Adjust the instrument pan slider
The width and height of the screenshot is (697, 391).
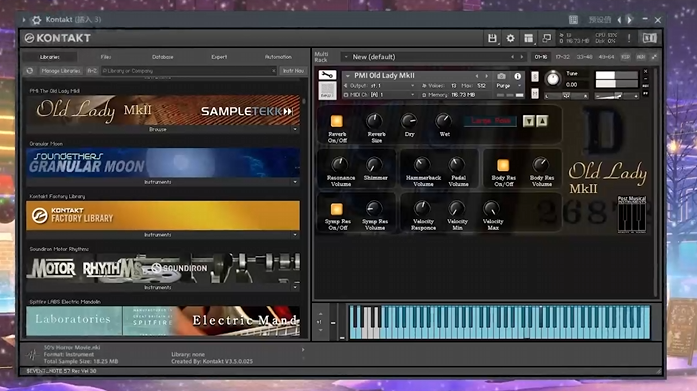point(567,96)
